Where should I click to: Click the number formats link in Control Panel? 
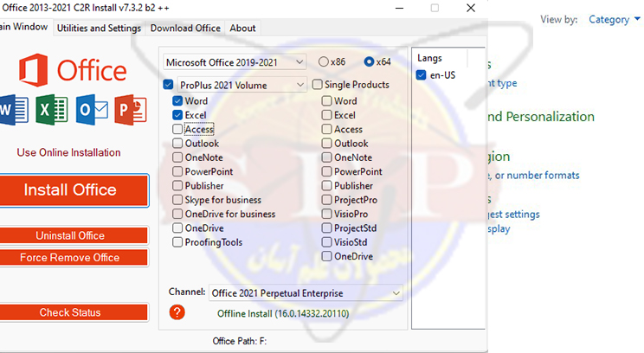point(533,176)
